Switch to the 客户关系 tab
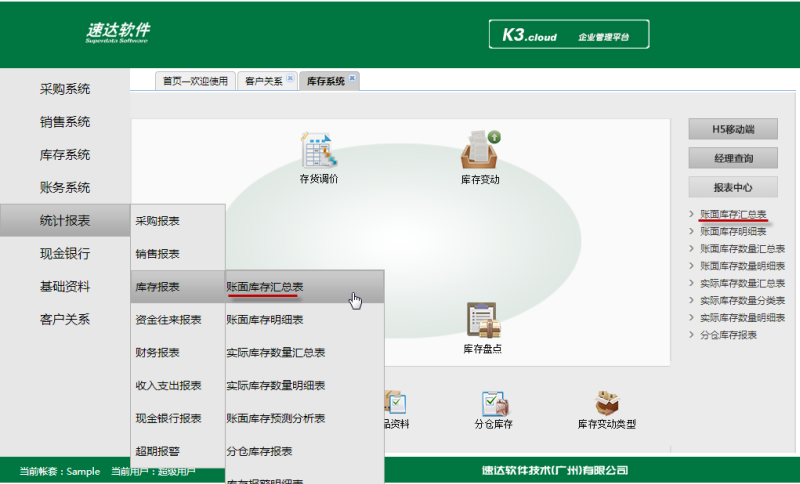Screen dimensions: 800x484 point(263,81)
